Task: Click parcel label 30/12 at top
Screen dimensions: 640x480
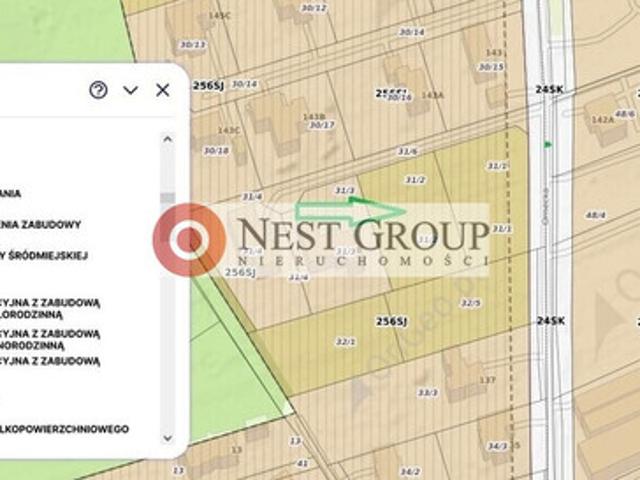Action: (x=313, y=8)
